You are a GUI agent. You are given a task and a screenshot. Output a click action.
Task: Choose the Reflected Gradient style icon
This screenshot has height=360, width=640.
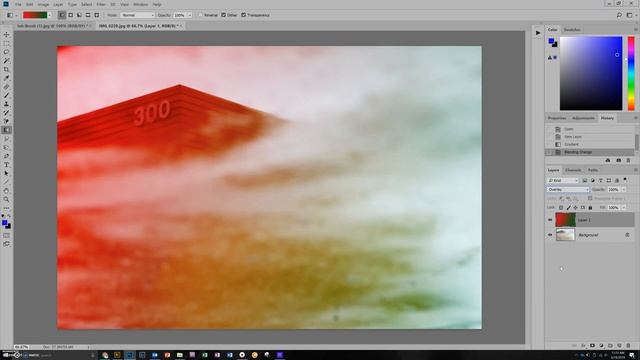click(x=88, y=15)
